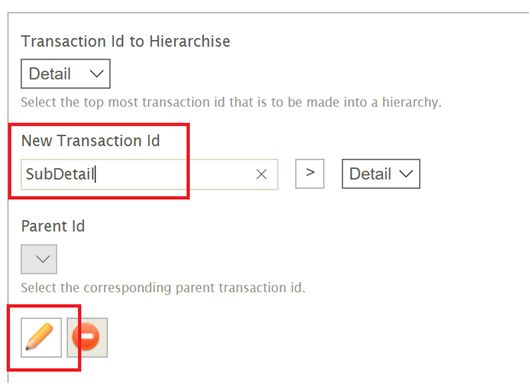Screen dimensions: 529x383
Task: Click inside the SubDetail text field
Action: [149, 174]
